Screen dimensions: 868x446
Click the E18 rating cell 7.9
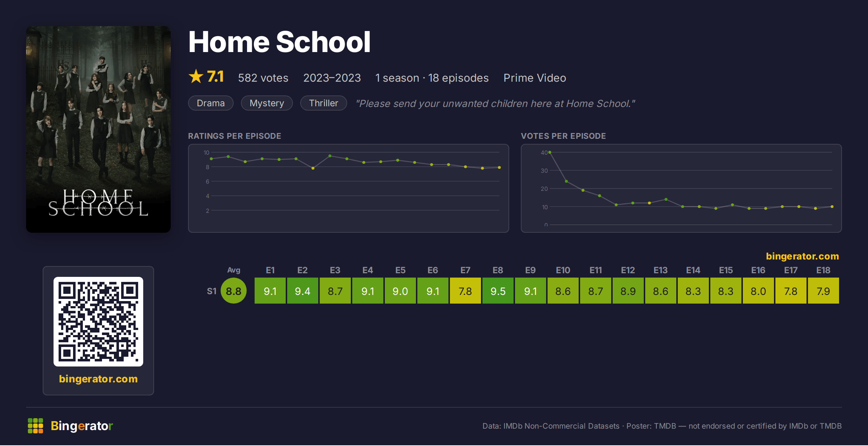824,291
